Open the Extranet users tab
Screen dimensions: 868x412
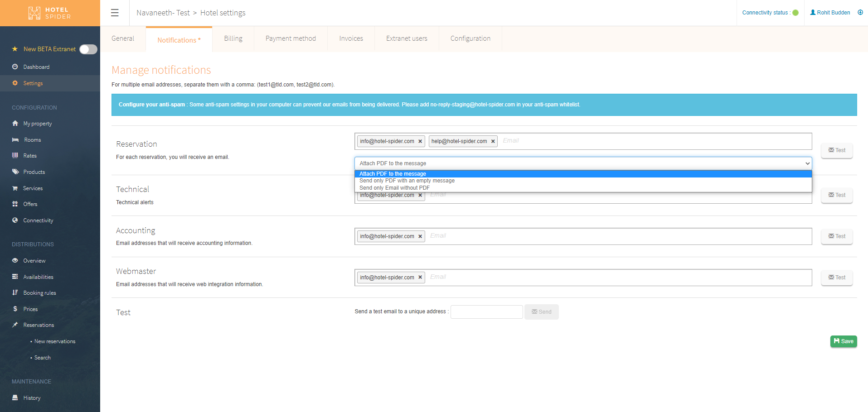click(x=407, y=38)
